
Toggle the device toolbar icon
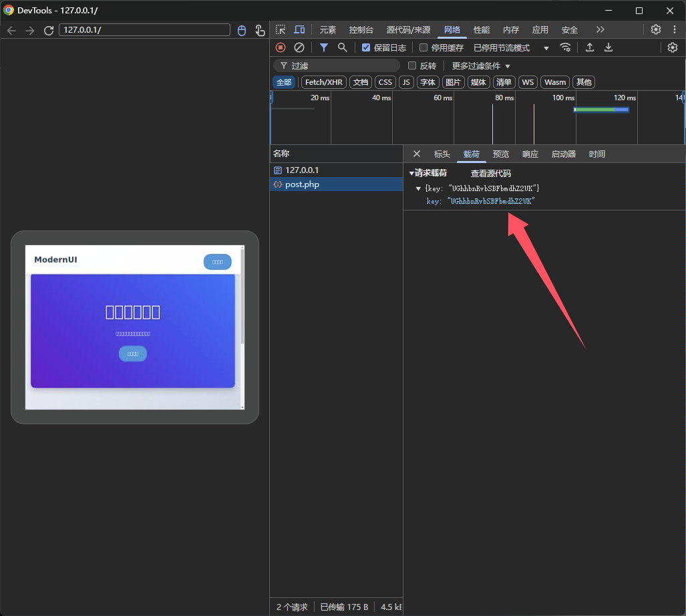click(299, 30)
